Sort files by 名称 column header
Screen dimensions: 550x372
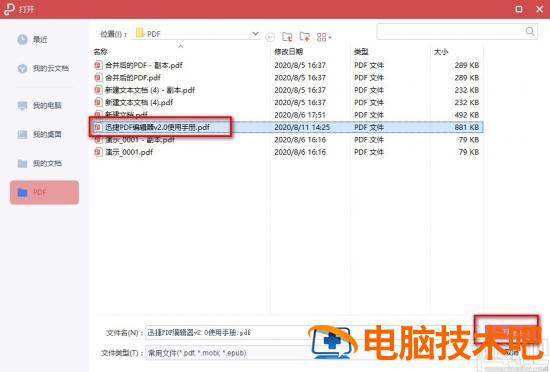pos(101,52)
